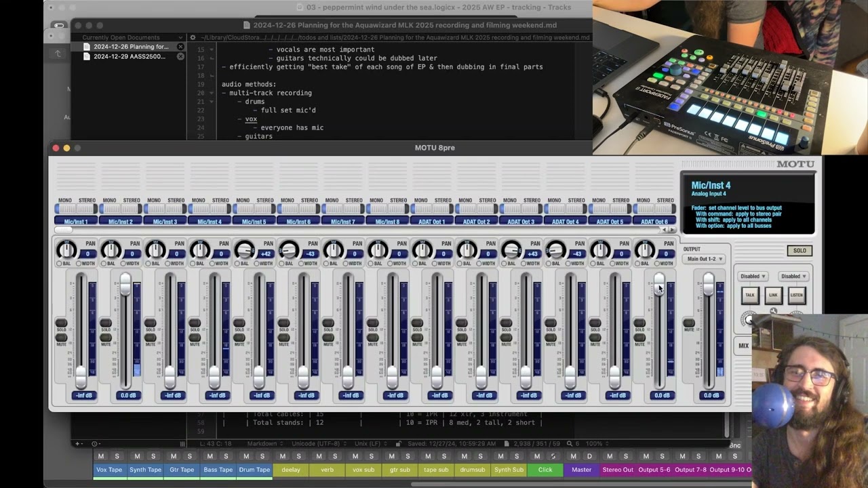Image resolution: width=868 pixels, height=488 pixels.
Task: Open the right Disabled dropdown above LISTEN
Action: [793, 276]
